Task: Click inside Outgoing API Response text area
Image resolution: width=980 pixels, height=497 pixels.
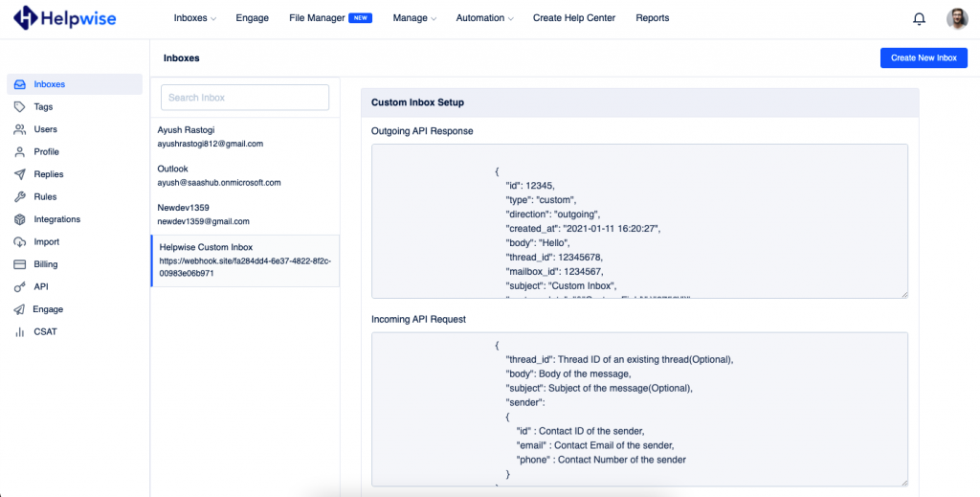Action: click(639, 221)
